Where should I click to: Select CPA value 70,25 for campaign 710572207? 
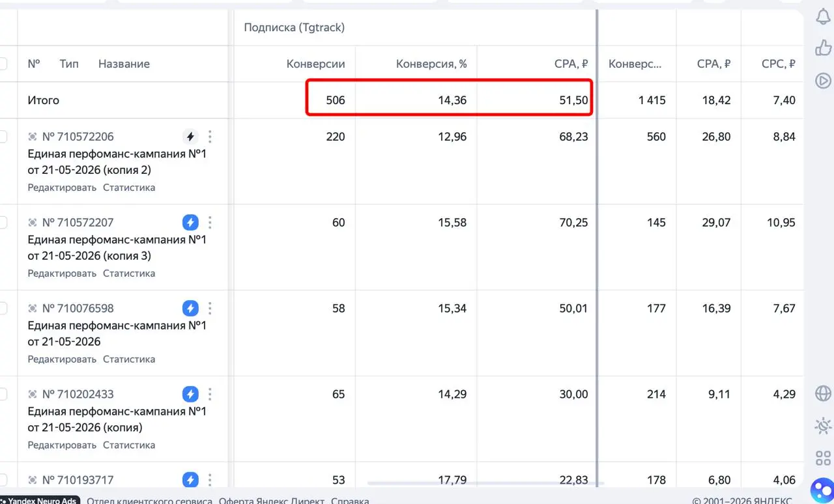tap(573, 223)
